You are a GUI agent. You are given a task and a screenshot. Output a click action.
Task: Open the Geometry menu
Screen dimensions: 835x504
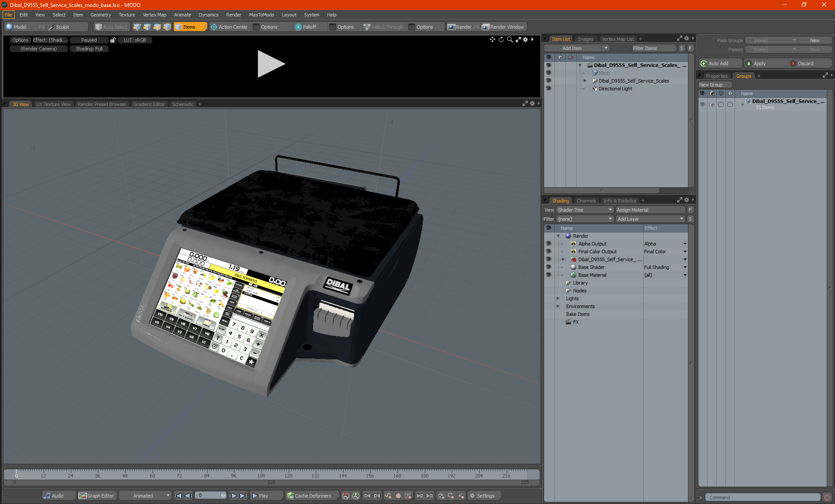click(100, 15)
